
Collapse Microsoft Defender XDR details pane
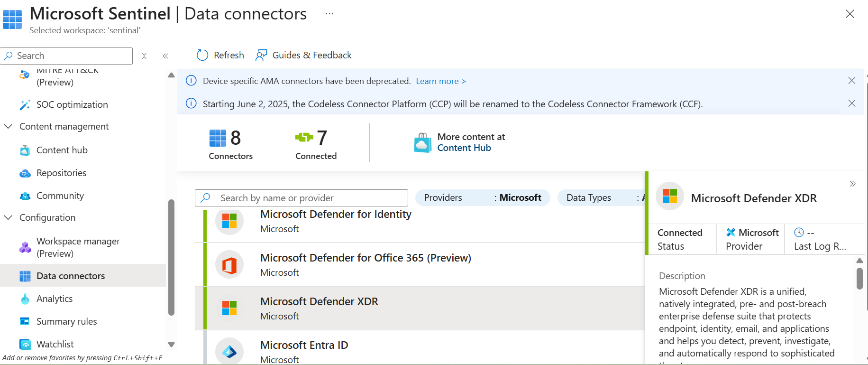(x=852, y=184)
